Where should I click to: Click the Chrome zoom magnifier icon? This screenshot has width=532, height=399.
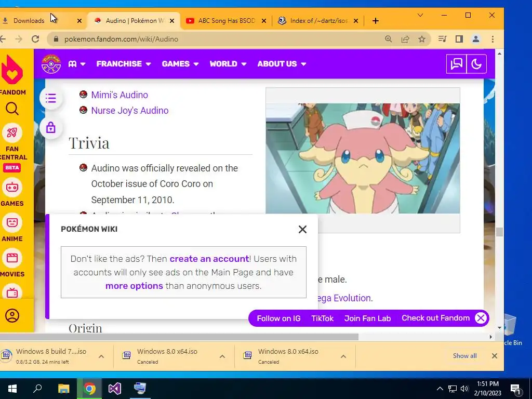389,39
